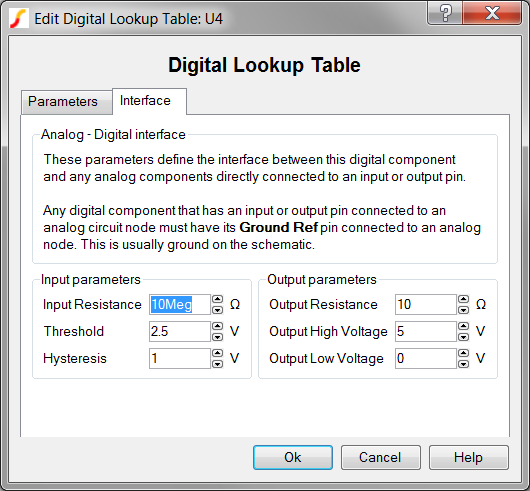Image resolution: width=530 pixels, height=491 pixels.
Task: Focus the Output High Voltage field
Action: pos(426,332)
